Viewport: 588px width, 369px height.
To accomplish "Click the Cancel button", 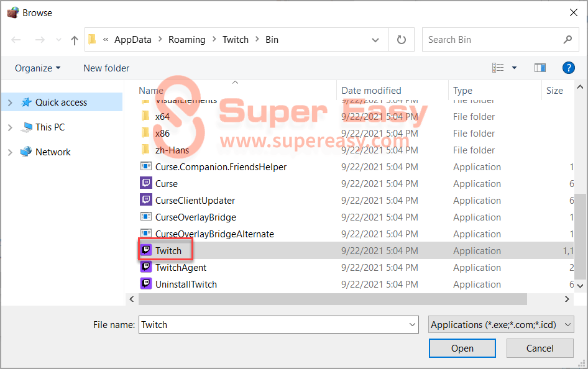I will (x=540, y=348).
